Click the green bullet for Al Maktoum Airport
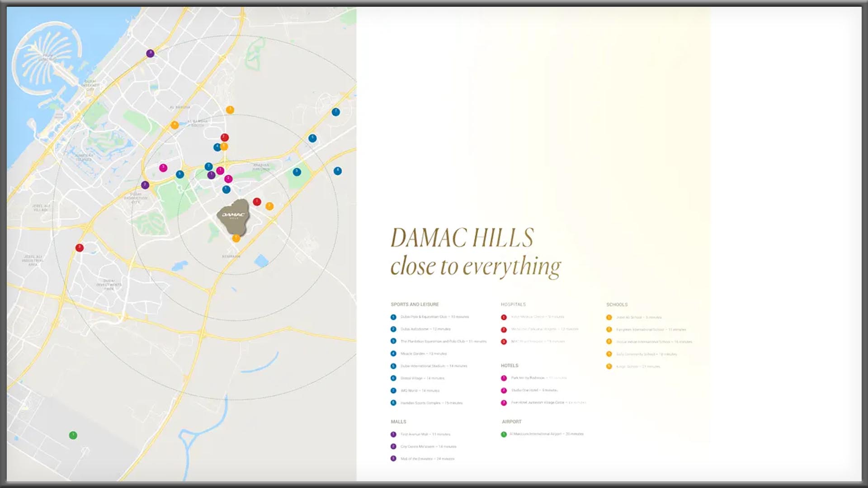The image size is (868, 488). coord(504,434)
